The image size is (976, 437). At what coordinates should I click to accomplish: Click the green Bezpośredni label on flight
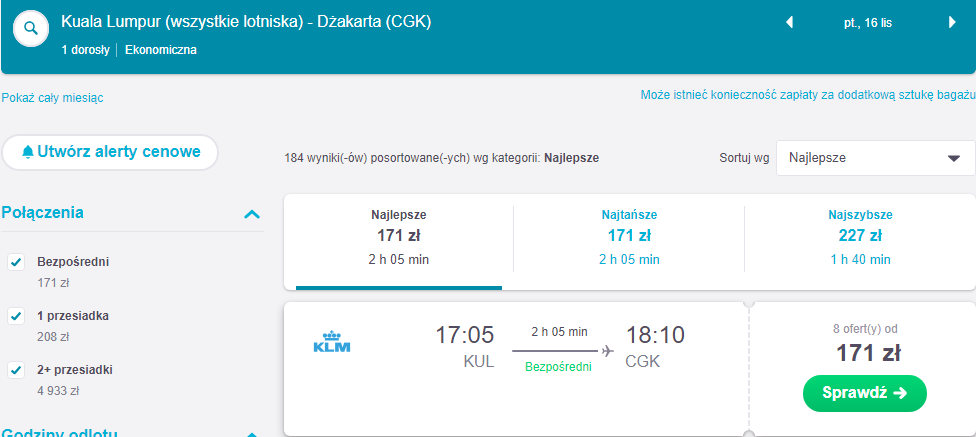[x=558, y=367]
